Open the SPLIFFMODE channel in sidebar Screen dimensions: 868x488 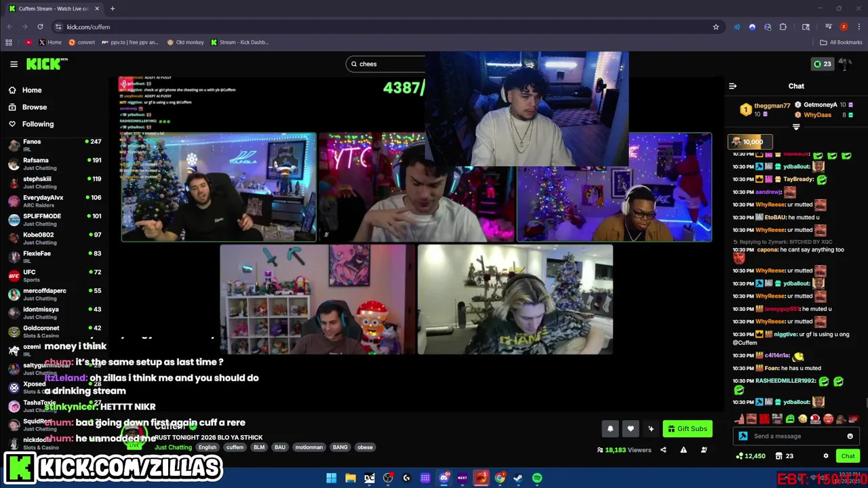pyautogui.click(x=54, y=220)
